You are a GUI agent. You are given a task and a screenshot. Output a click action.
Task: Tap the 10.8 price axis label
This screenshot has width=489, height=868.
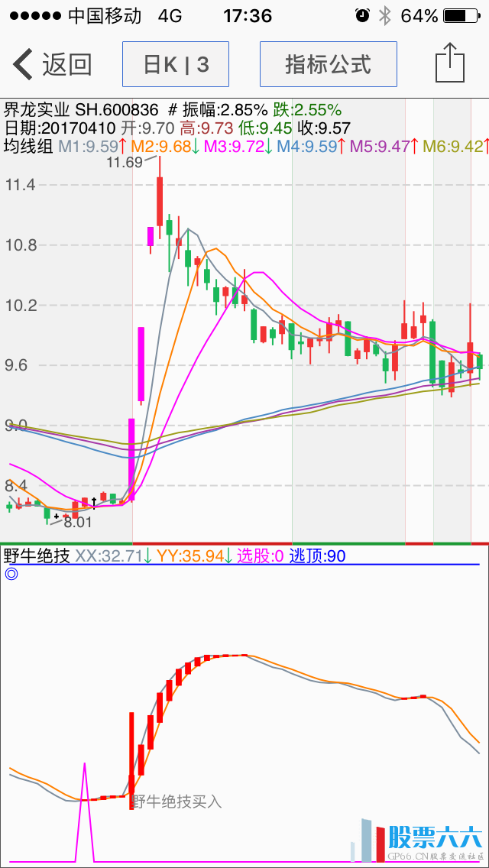point(20,245)
